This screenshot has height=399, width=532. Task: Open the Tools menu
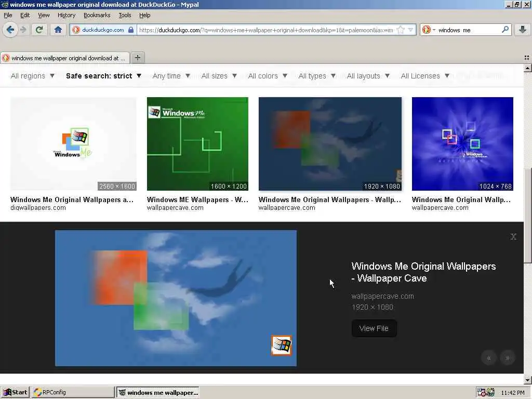tap(125, 15)
